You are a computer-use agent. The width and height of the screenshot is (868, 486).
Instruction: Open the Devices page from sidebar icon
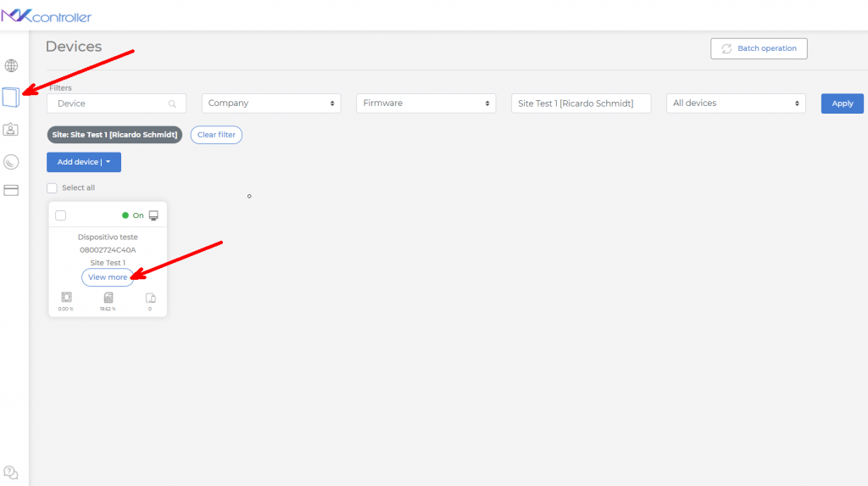click(x=10, y=98)
